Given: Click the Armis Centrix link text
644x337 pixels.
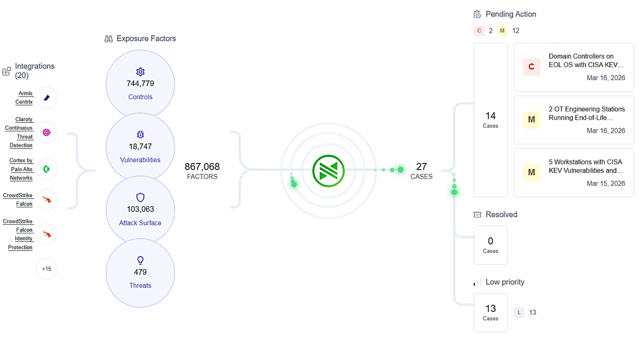Looking at the screenshot, I should pos(25,98).
